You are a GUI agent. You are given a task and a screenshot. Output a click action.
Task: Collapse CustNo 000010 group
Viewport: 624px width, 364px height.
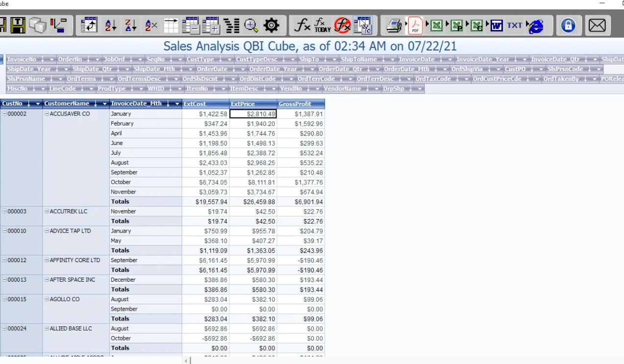(4, 231)
